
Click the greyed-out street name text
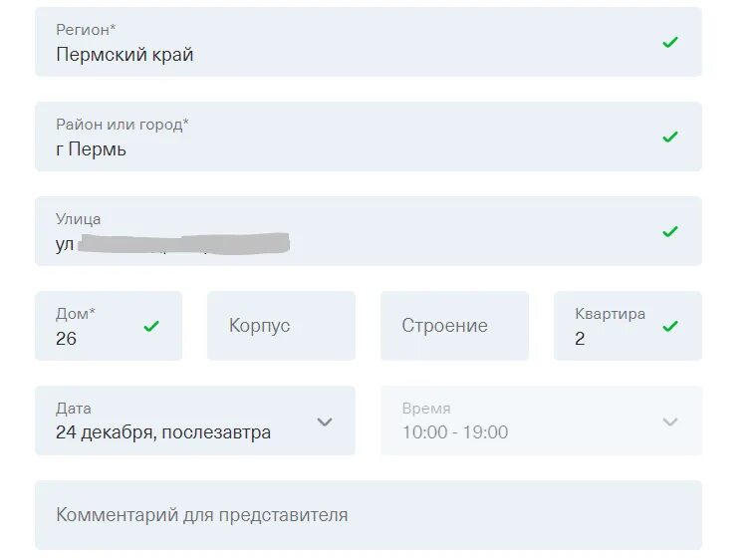[x=184, y=244]
